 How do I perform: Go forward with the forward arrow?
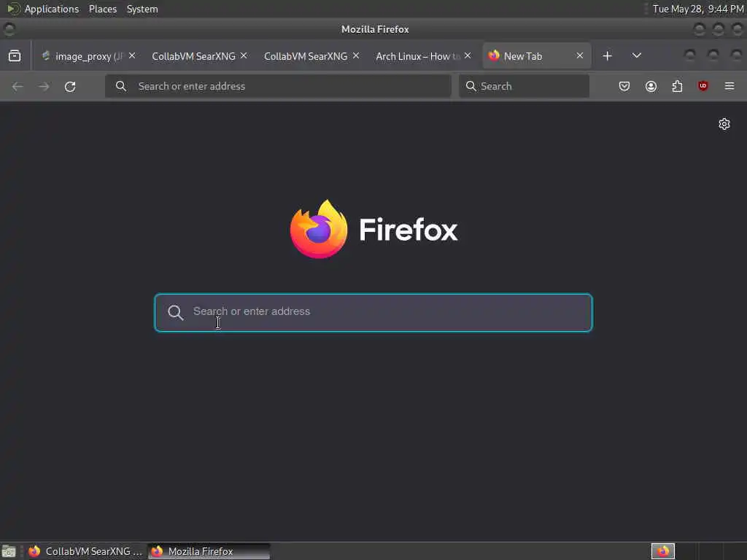point(44,86)
